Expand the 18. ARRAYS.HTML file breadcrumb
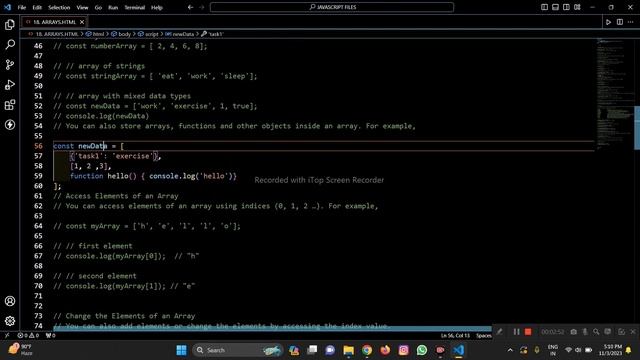This screenshot has width=640, height=360. pos(53,34)
